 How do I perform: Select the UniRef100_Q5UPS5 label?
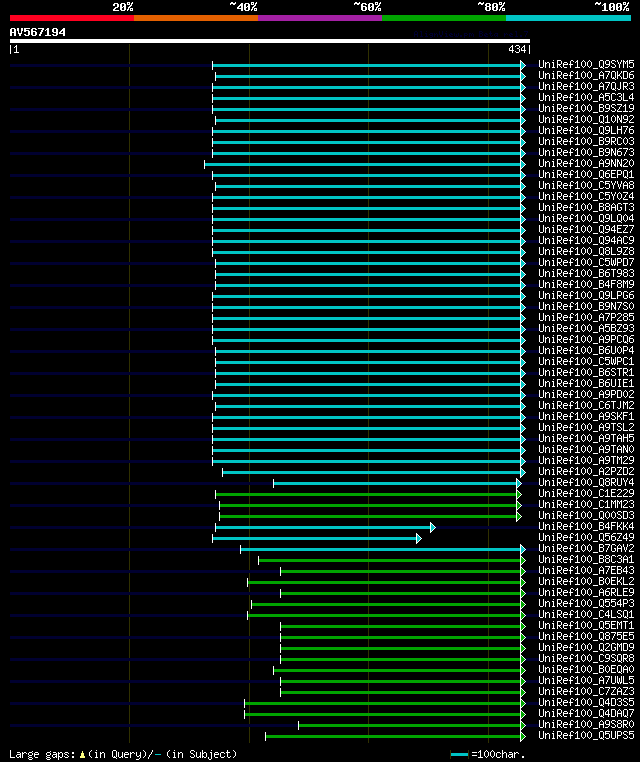tap(586, 735)
